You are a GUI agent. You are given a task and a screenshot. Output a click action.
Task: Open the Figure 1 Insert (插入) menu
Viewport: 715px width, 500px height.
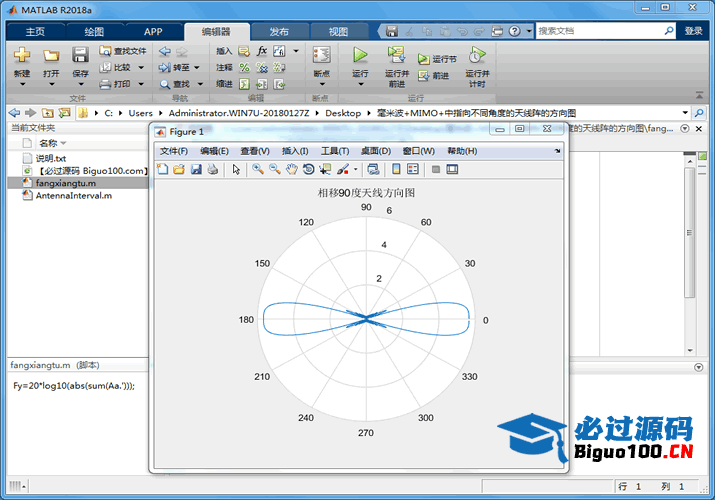pyautogui.click(x=295, y=151)
